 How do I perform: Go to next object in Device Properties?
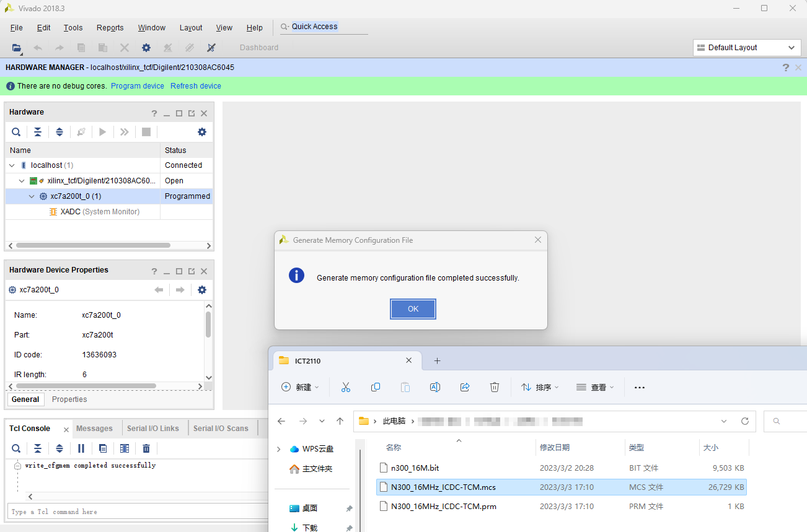tap(180, 290)
